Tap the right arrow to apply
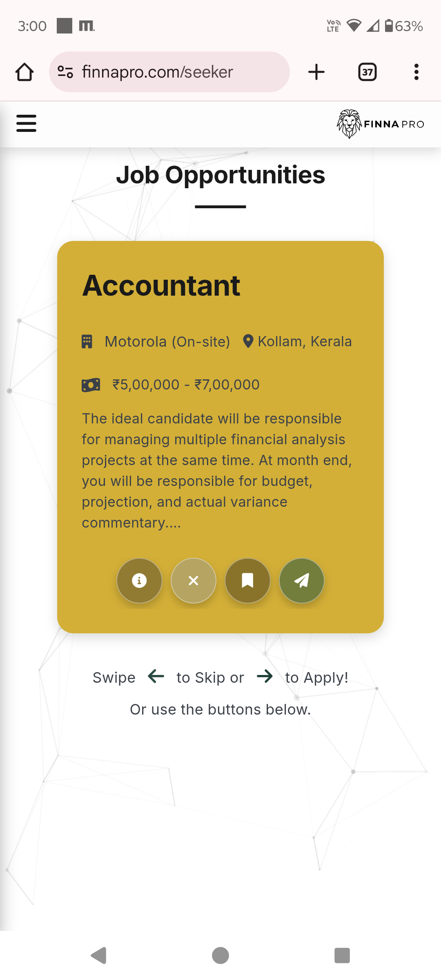The image size is (441, 980). click(x=265, y=676)
